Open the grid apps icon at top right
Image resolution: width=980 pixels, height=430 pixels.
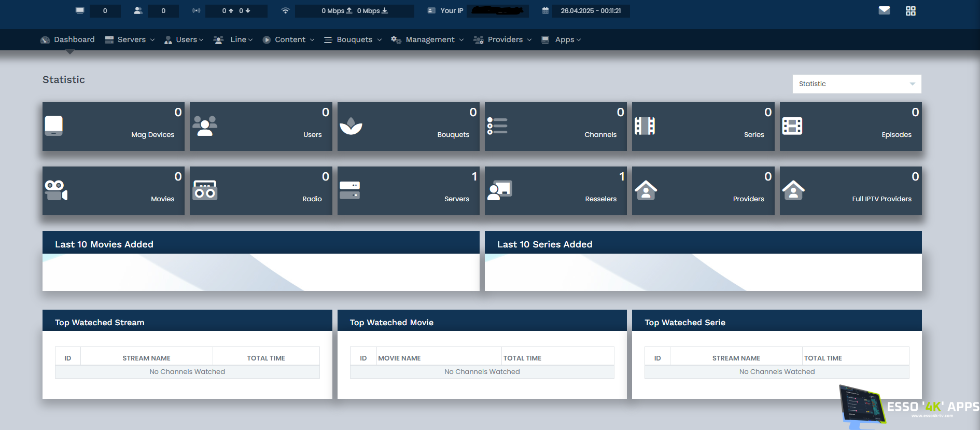911,11
